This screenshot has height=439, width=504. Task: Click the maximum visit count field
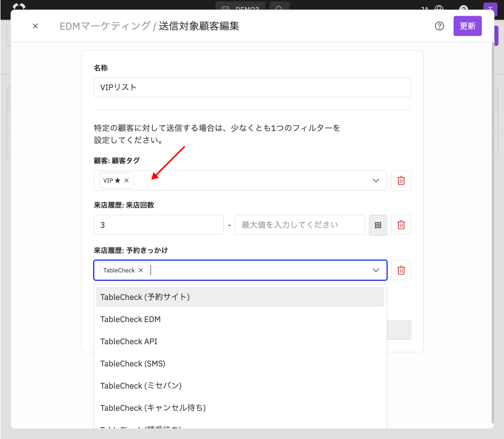pyautogui.click(x=299, y=225)
